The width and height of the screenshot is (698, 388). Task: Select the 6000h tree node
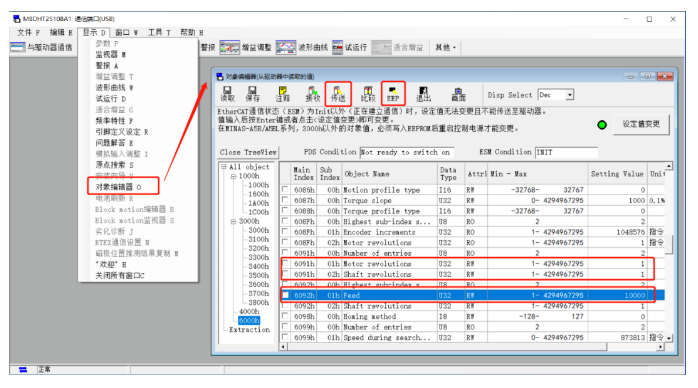(x=249, y=320)
